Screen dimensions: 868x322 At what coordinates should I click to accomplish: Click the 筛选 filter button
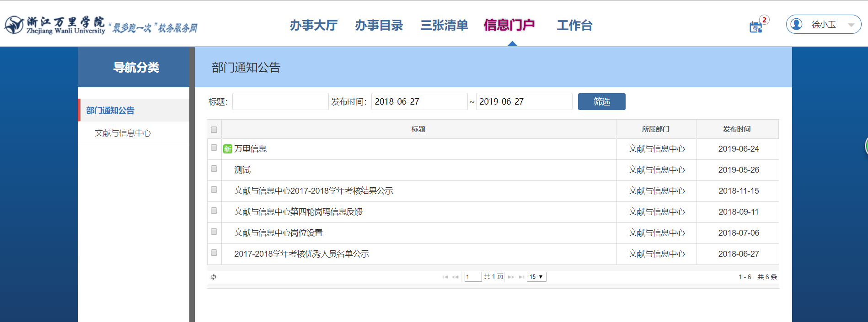click(x=601, y=101)
